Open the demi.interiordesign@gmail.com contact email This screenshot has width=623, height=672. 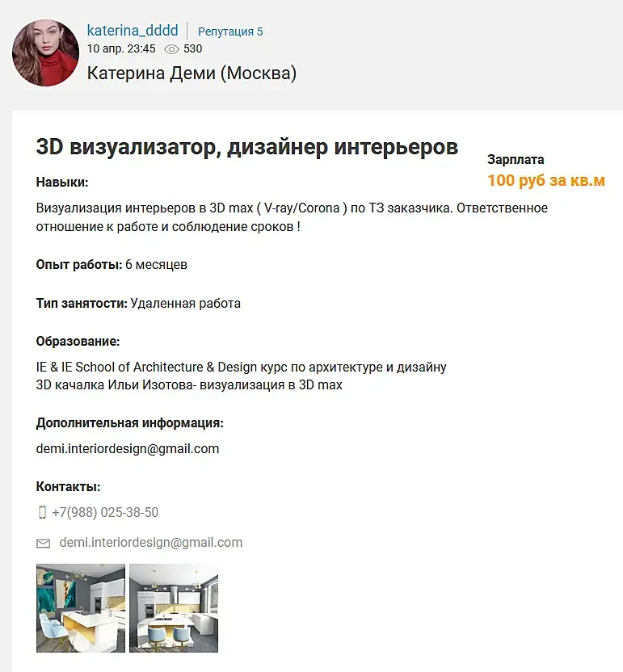coord(151,543)
